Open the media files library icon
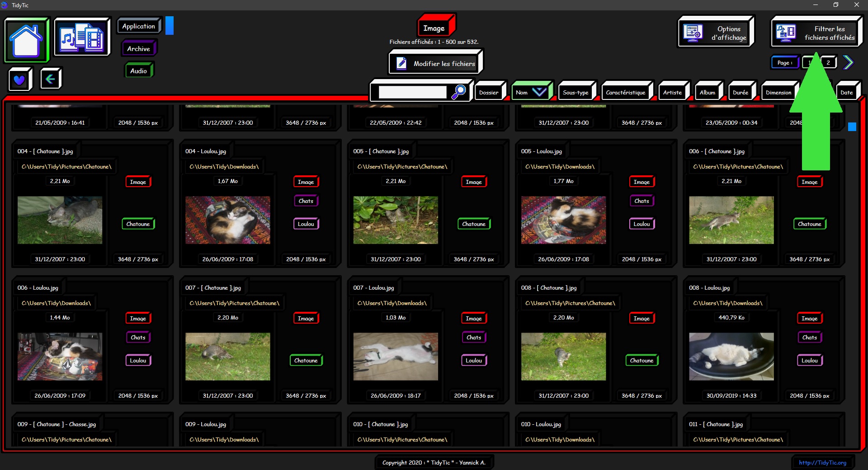 click(x=82, y=37)
